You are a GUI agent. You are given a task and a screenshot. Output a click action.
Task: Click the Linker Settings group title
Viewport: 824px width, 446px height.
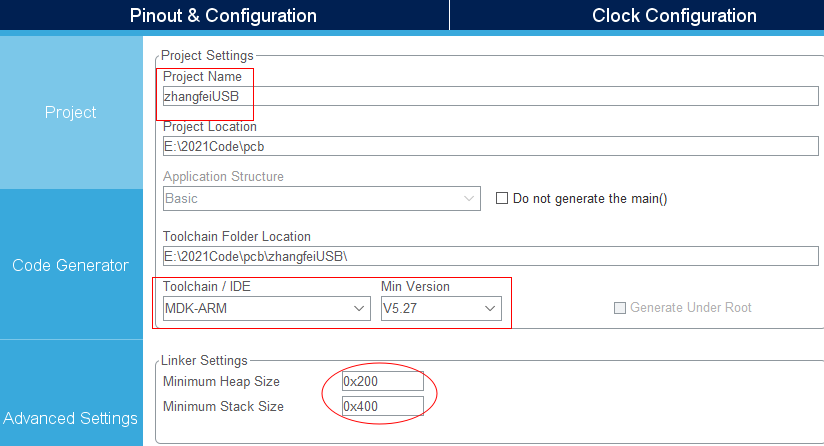(204, 360)
